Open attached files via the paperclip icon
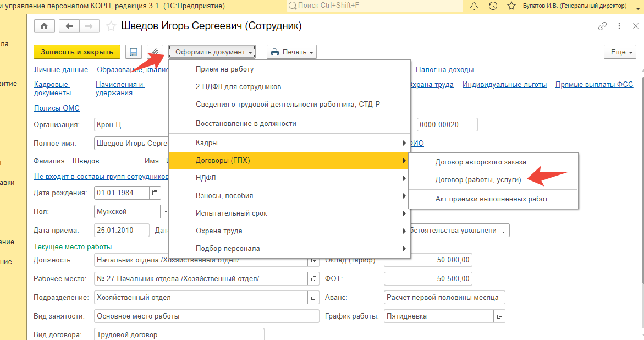Screen dimensions: 644x340 [x=155, y=52]
